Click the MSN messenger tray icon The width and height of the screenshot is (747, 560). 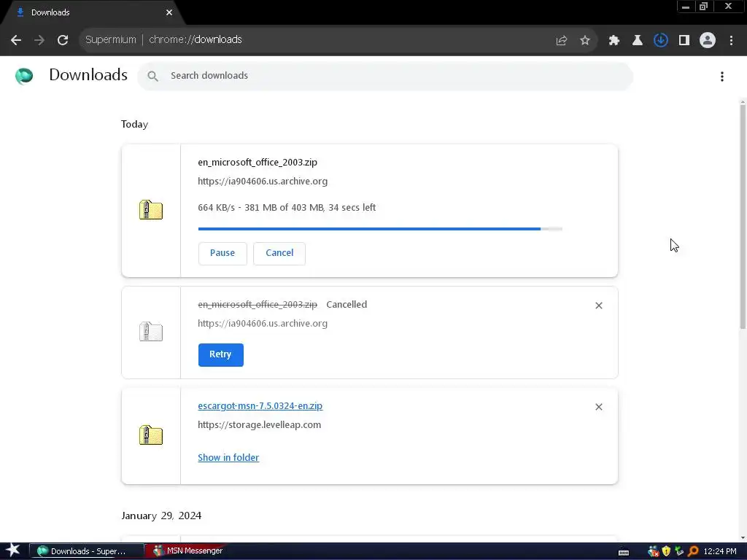tap(653, 551)
